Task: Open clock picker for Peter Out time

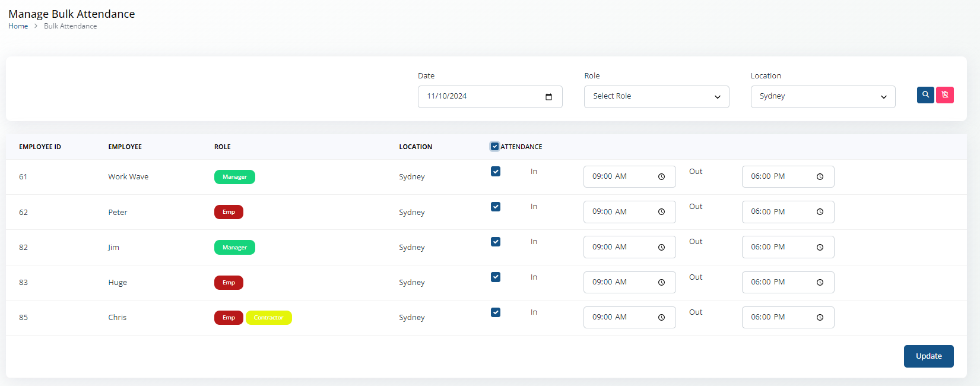Action: 820,212
